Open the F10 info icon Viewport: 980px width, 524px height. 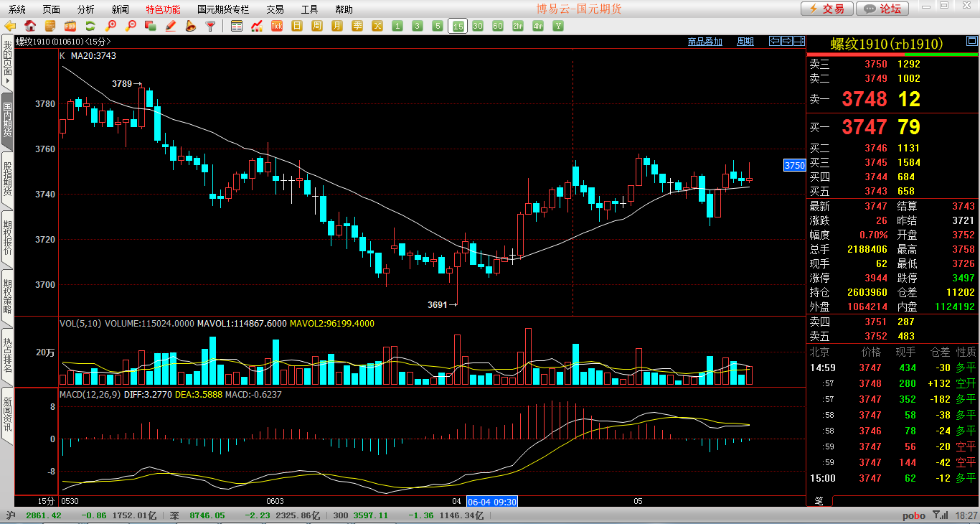click(x=70, y=26)
